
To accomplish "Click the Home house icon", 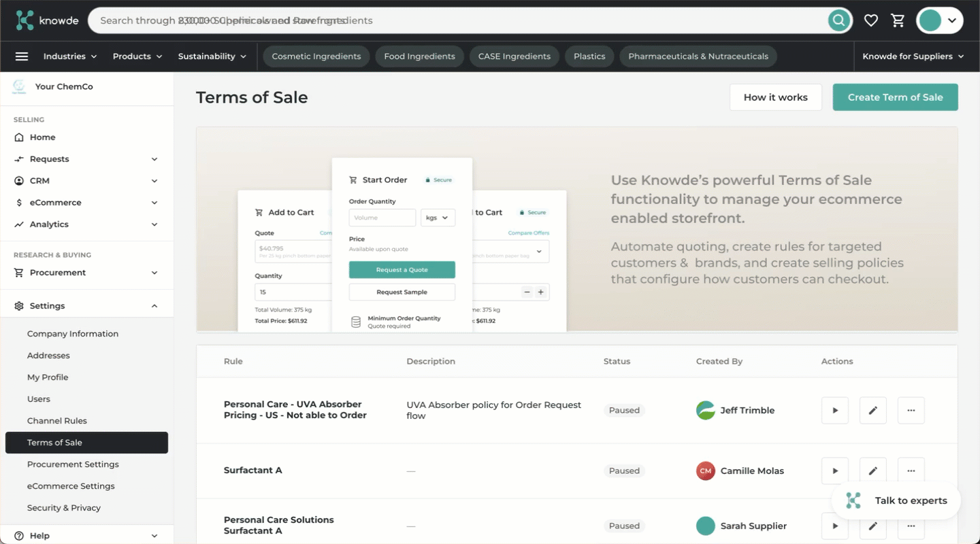I will click(19, 137).
